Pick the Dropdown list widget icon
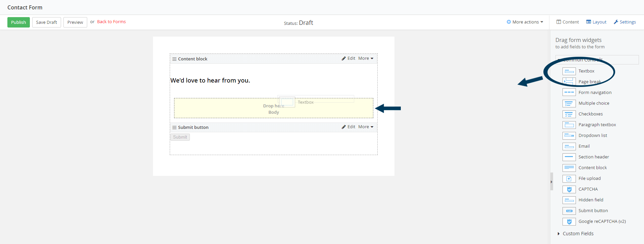644x244 pixels. pyautogui.click(x=569, y=136)
